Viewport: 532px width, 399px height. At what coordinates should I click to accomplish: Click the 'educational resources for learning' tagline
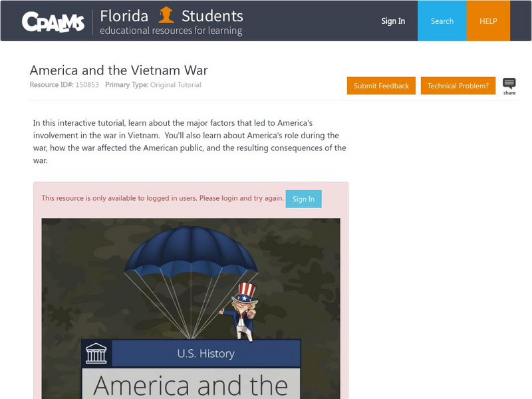click(171, 31)
